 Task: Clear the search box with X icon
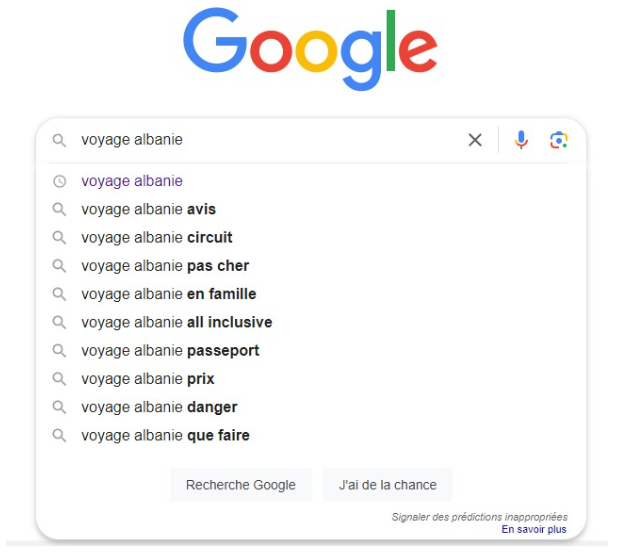[x=475, y=140]
